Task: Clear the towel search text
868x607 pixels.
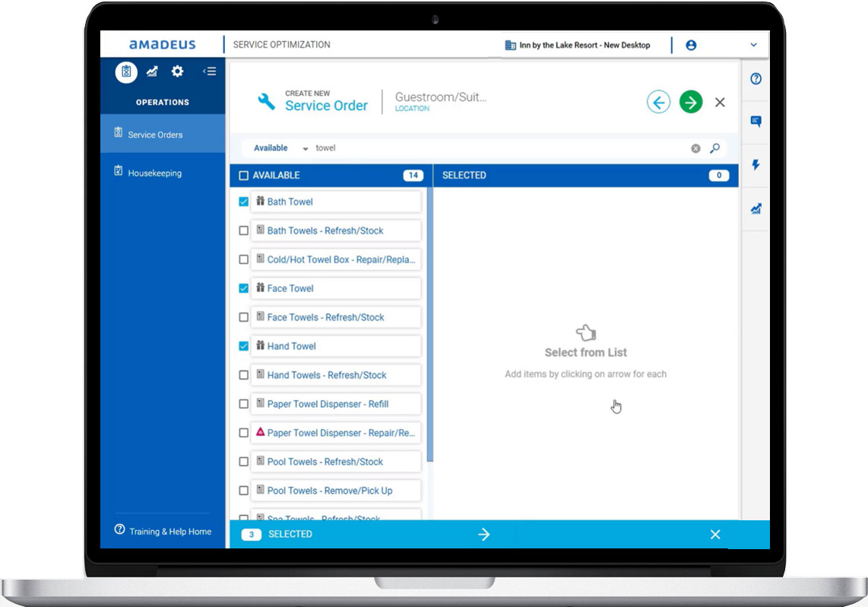Action: (695, 148)
